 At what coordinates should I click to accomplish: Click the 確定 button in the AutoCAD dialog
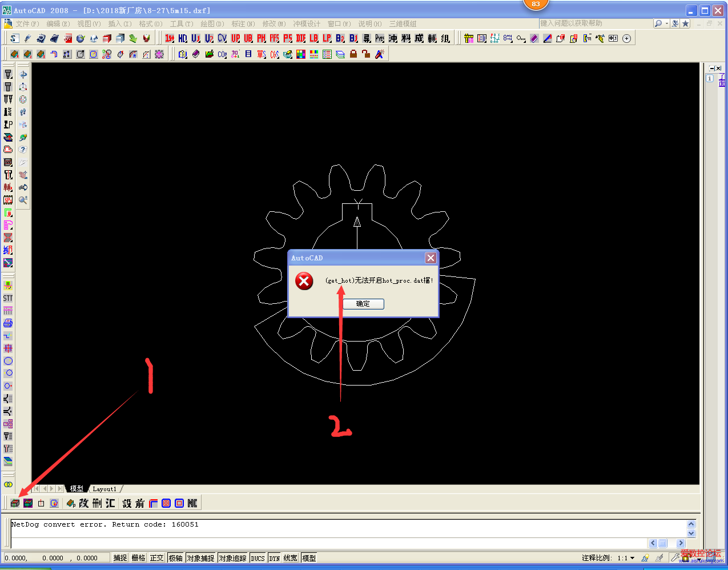pyautogui.click(x=363, y=304)
